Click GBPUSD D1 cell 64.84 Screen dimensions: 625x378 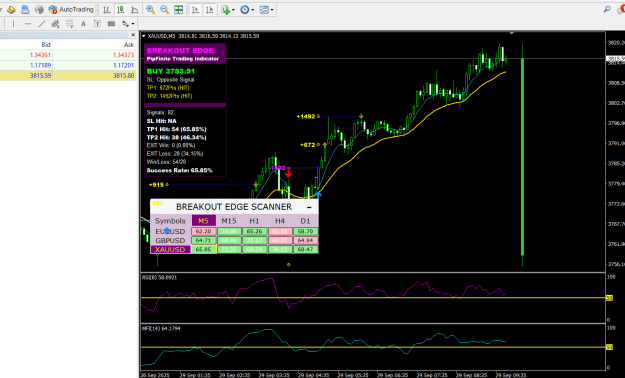click(305, 240)
